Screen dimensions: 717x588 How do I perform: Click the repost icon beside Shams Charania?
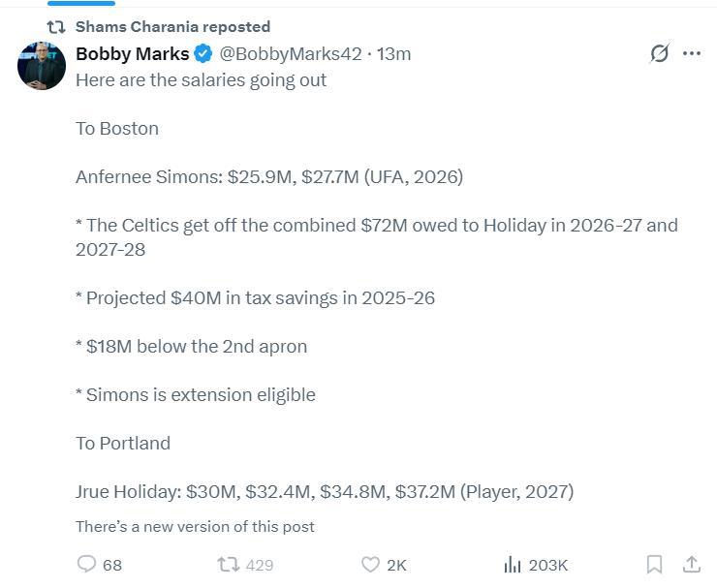pyautogui.click(x=56, y=27)
